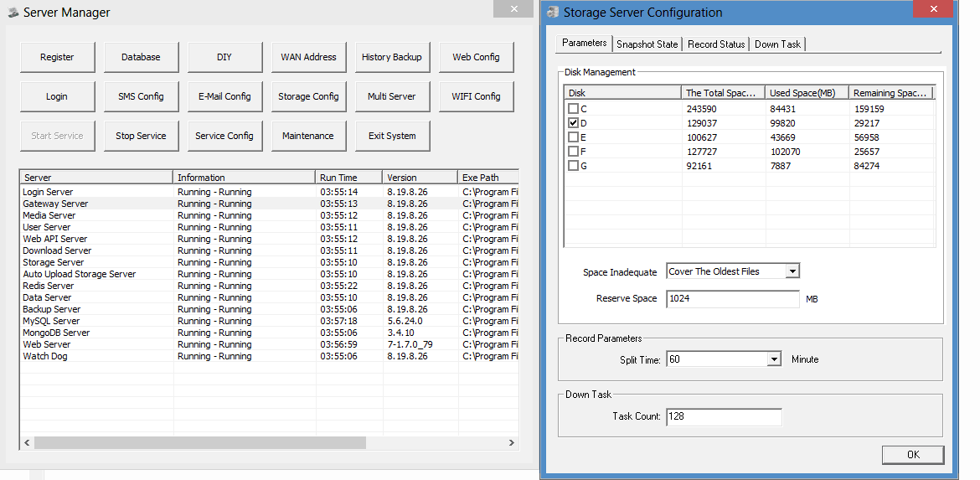Open Multi Server settings
The width and height of the screenshot is (980, 480).
click(393, 96)
